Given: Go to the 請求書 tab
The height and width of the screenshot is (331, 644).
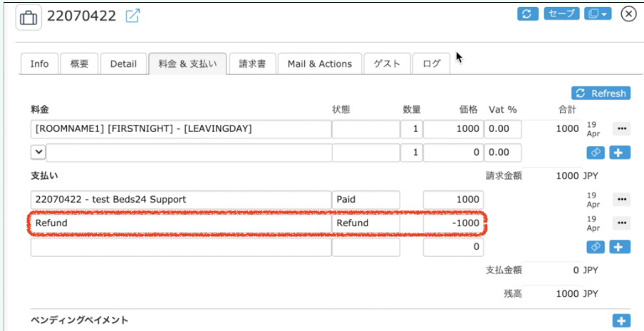Looking at the screenshot, I should (251, 63).
